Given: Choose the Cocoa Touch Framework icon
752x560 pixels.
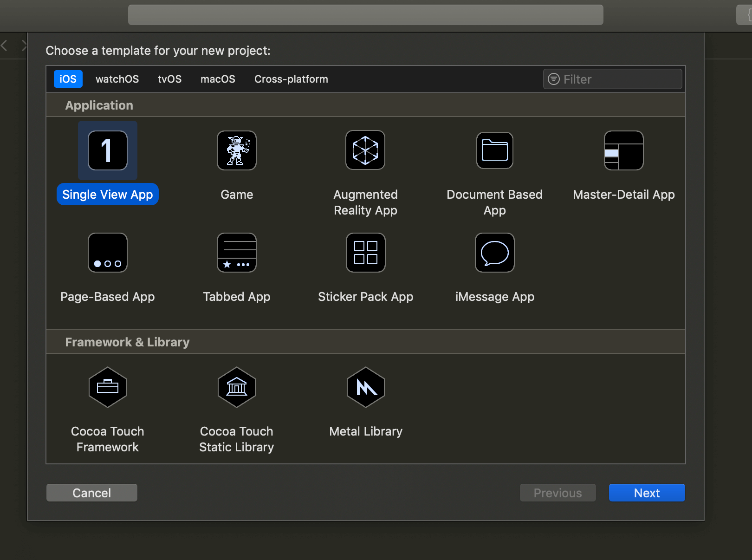Looking at the screenshot, I should pyautogui.click(x=108, y=387).
